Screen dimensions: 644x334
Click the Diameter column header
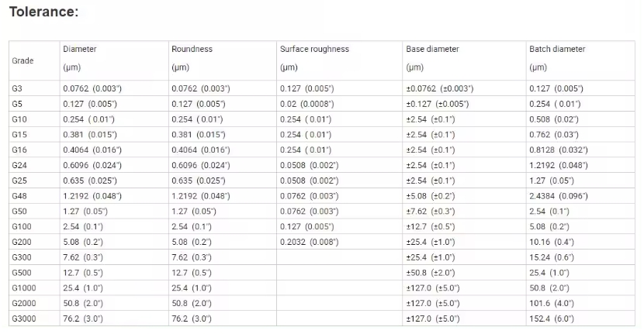coord(80,49)
